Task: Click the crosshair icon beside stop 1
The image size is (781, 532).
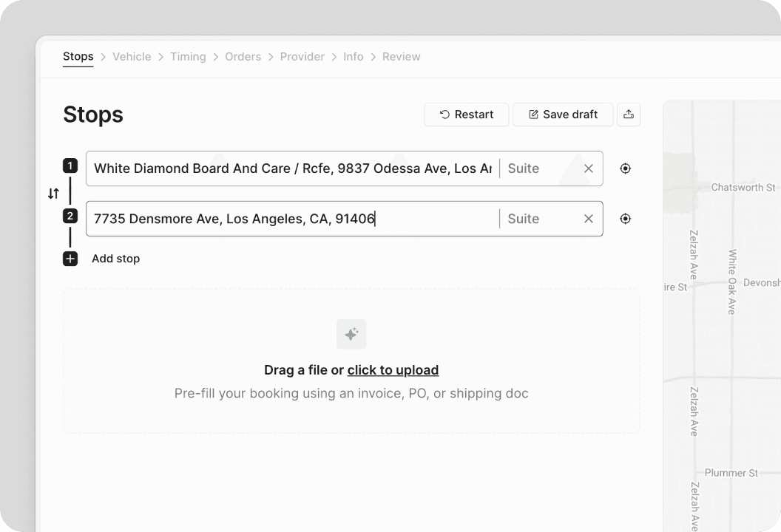Action: pyautogui.click(x=625, y=168)
